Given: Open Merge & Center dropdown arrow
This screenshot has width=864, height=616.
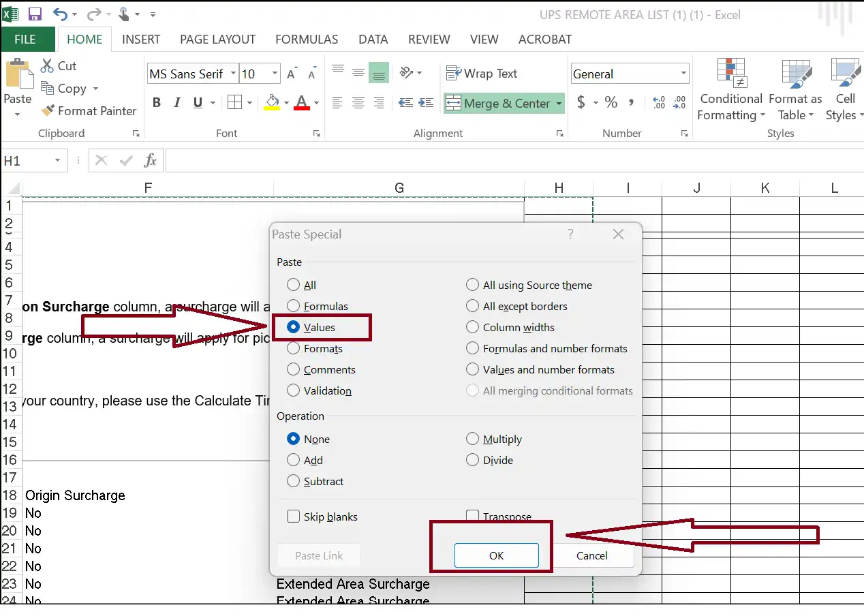Looking at the screenshot, I should (x=559, y=104).
